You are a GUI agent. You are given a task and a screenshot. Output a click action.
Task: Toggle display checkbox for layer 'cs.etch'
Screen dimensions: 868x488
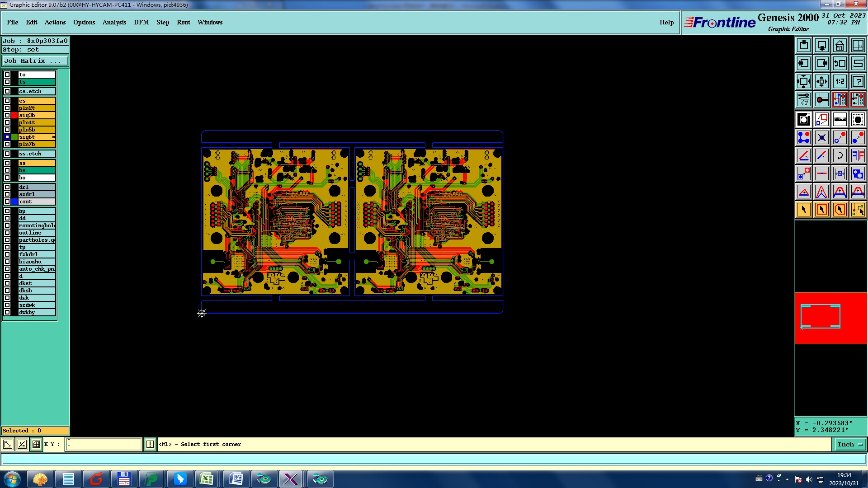click(7, 91)
